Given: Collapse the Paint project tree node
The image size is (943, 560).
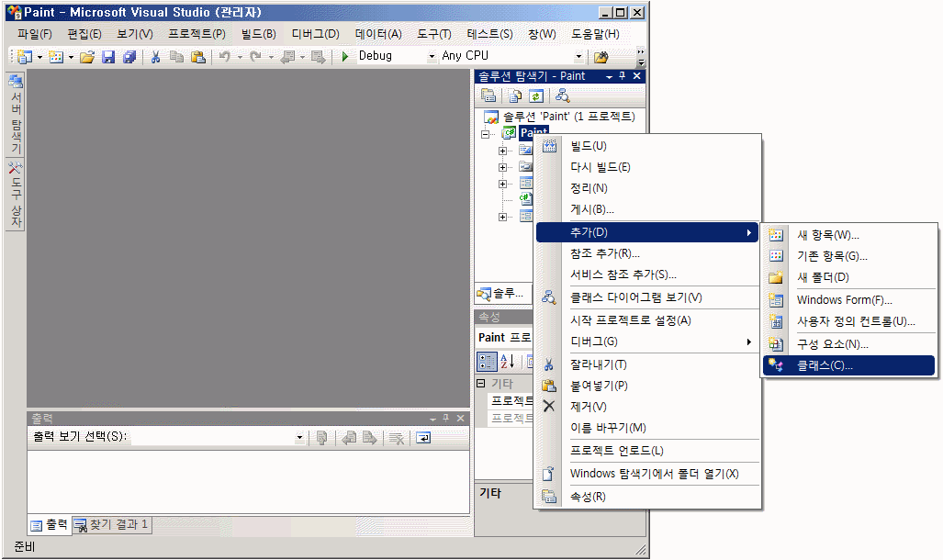Looking at the screenshot, I should tap(486, 134).
